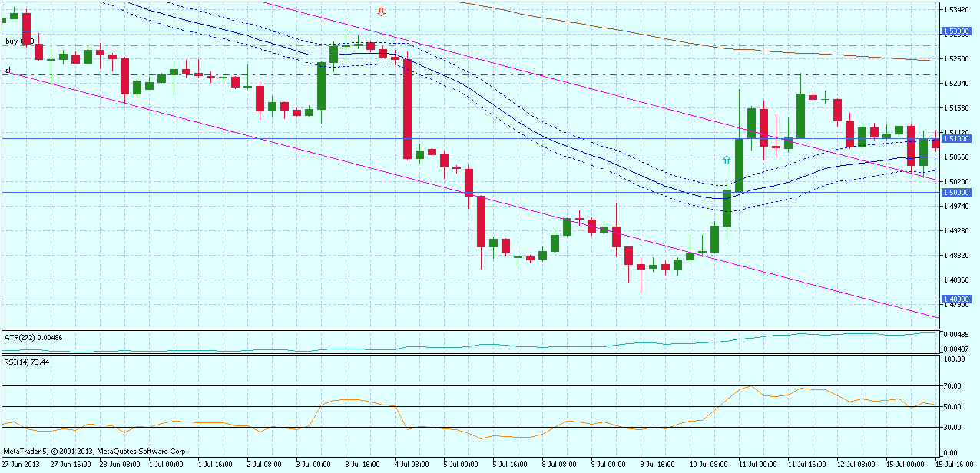
Task: Click the "9 Jul 16:00" time label
Action: click(659, 465)
